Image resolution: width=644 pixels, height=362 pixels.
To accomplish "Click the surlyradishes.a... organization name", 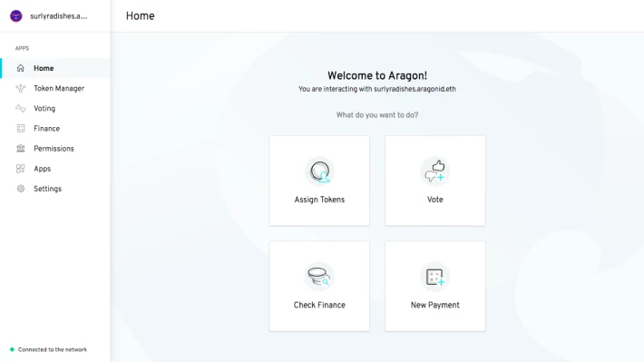I will pos(59,16).
